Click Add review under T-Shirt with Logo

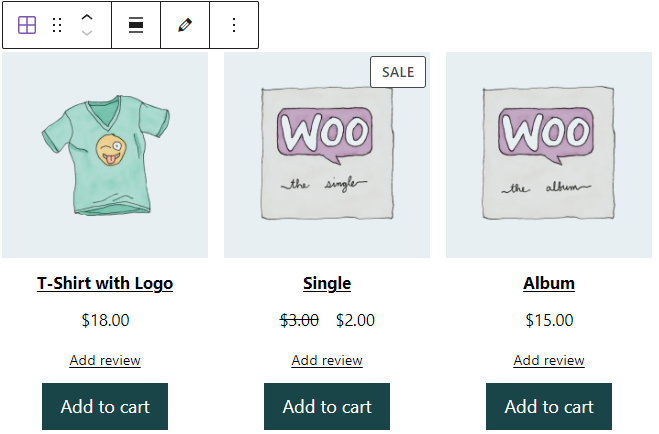click(105, 360)
